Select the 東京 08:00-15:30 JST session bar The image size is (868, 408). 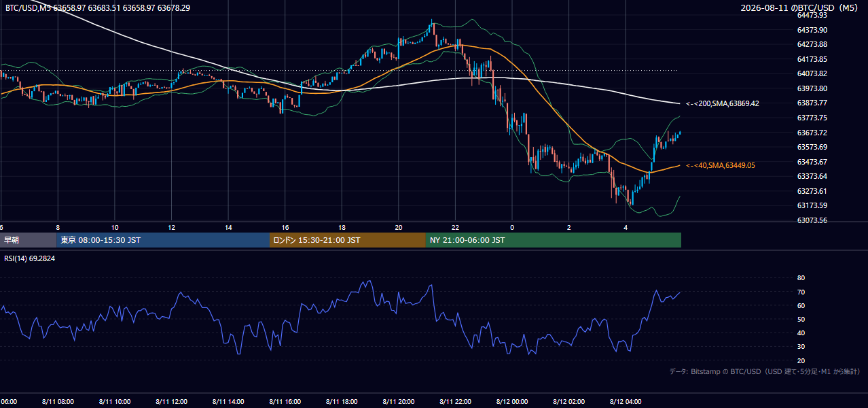click(x=163, y=240)
